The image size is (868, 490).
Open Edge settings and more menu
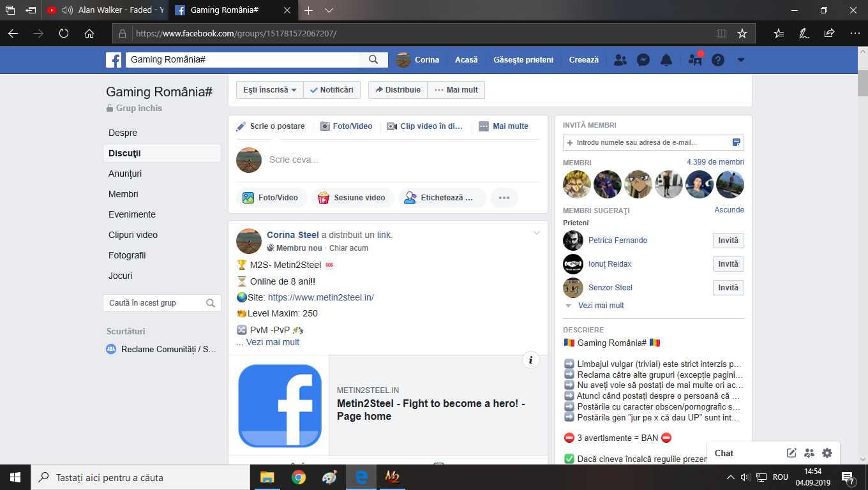point(855,33)
